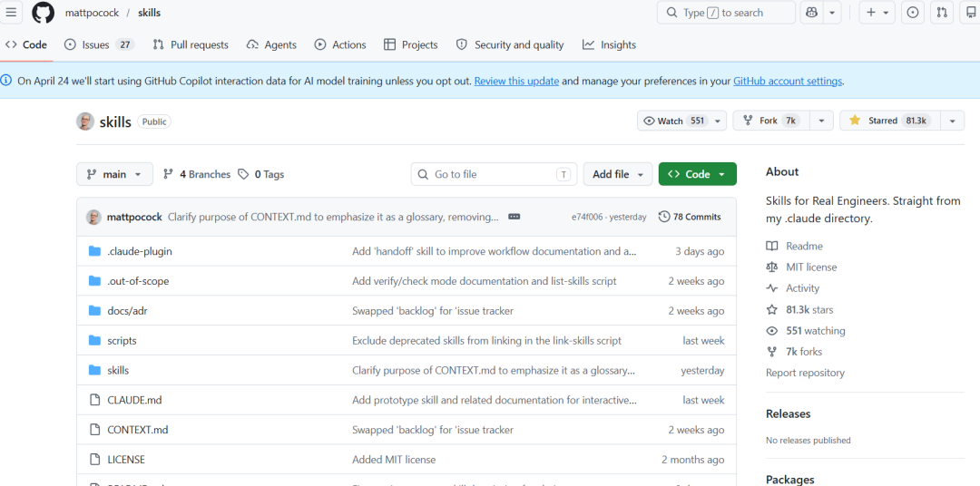The height and width of the screenshot is (486, 980).
Task: Click the CLAUDE.md file icon
Action: (x=95, y=400)
